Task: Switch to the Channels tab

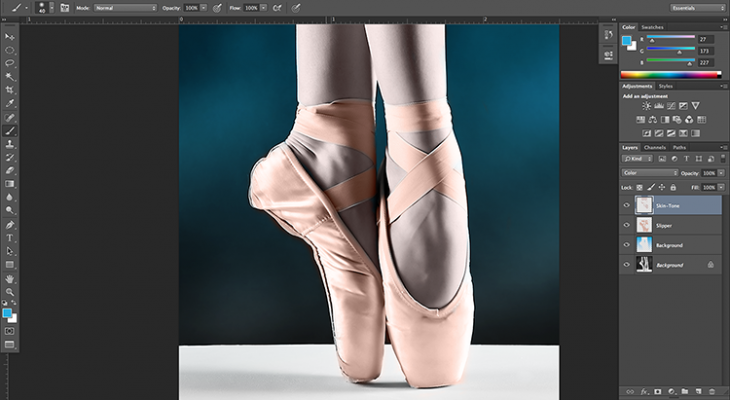Action: 654,147
